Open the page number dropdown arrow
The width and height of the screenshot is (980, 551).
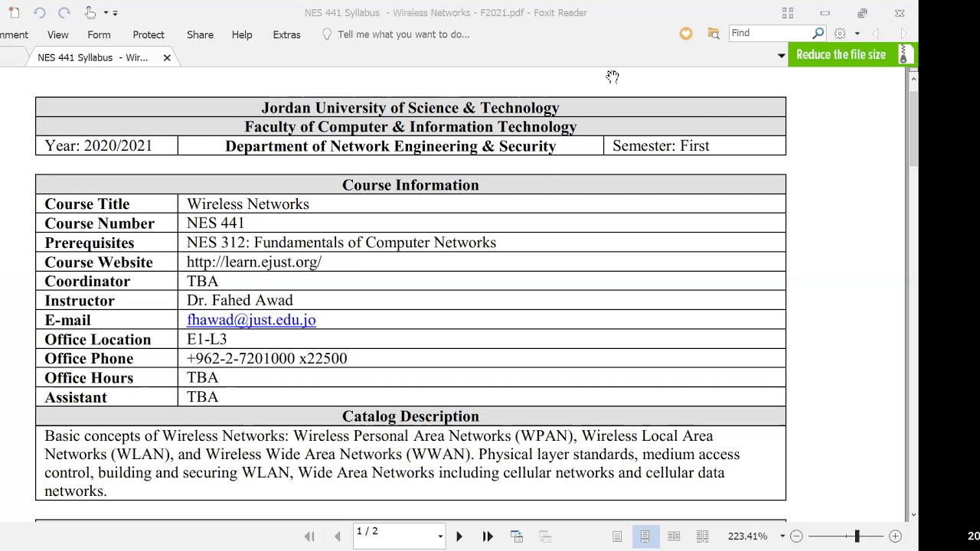(440, 536)
